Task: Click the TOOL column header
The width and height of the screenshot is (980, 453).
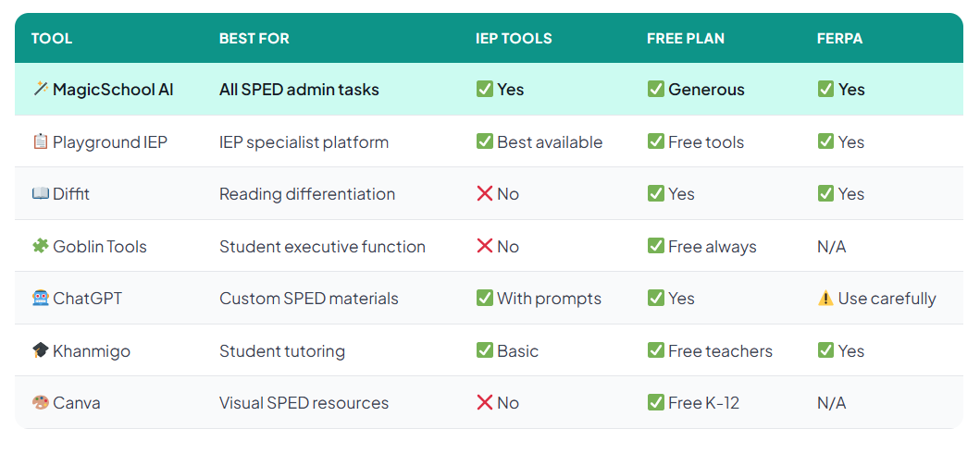Action: tap(52, 38)
